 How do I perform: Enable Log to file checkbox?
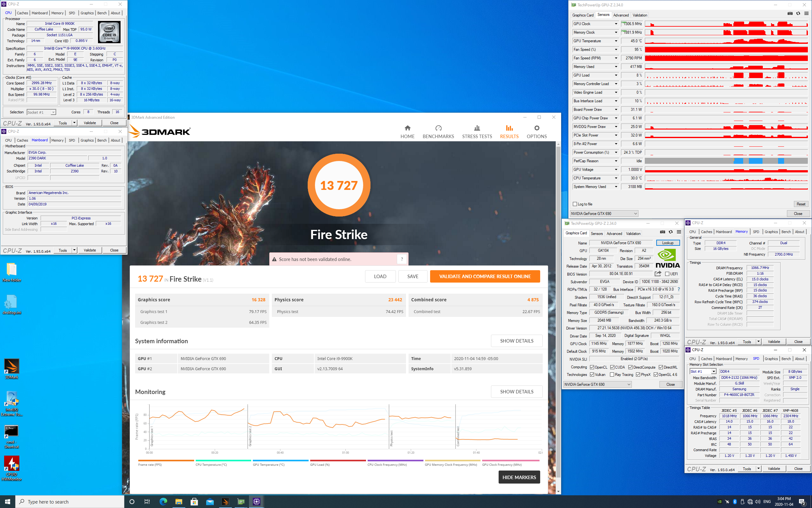[x=575, y=204]
